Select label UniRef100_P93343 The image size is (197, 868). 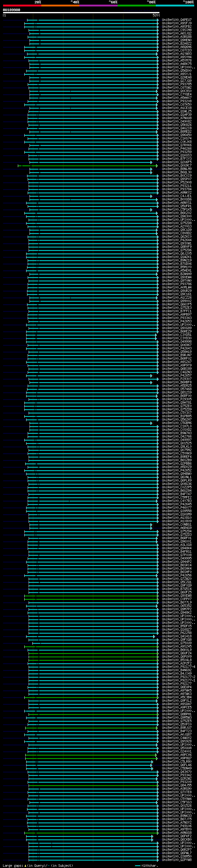coord(177,318)
